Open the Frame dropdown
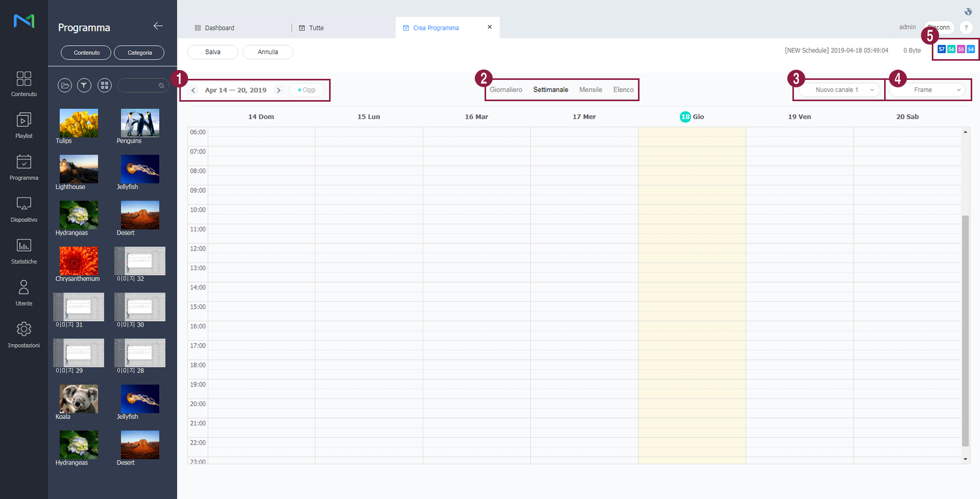The height and width of the screenshot is (499, 980). pyautogui.click(x=927, y=90)
